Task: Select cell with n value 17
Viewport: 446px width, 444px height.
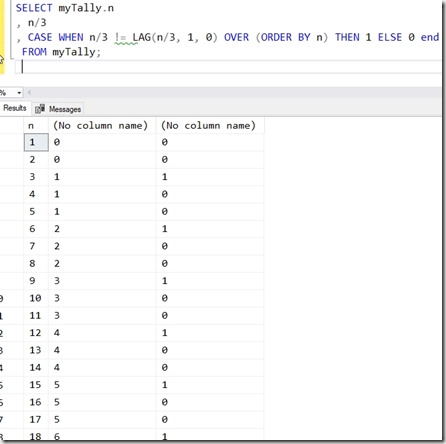Action: pos(36,420)
